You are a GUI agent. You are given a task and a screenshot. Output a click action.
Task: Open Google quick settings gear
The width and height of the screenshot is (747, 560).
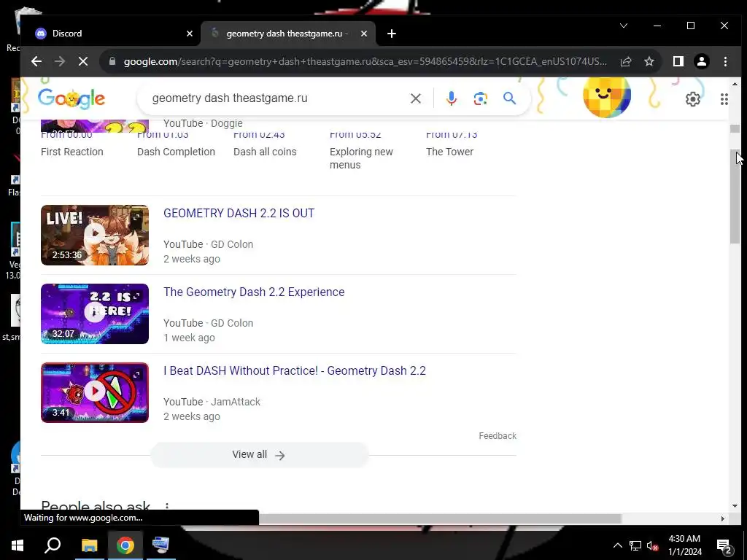(693, 99)
